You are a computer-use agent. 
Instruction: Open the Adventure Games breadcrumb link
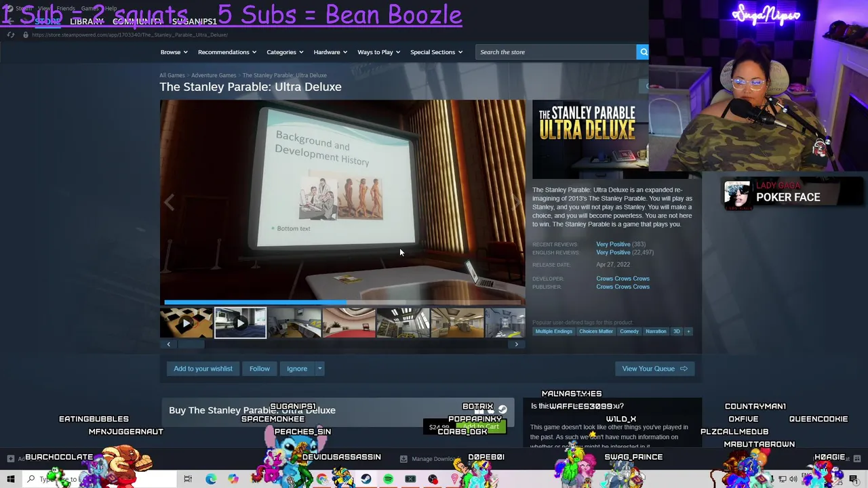pos(214,75)
